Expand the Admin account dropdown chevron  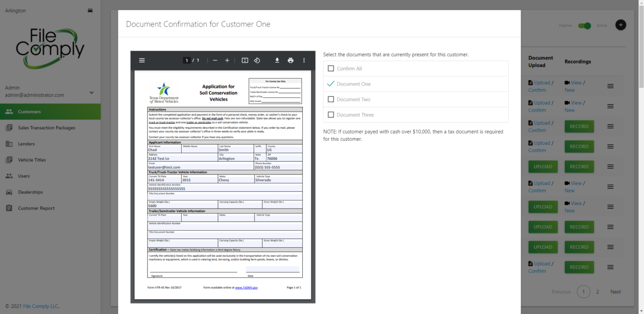point(92,92)
